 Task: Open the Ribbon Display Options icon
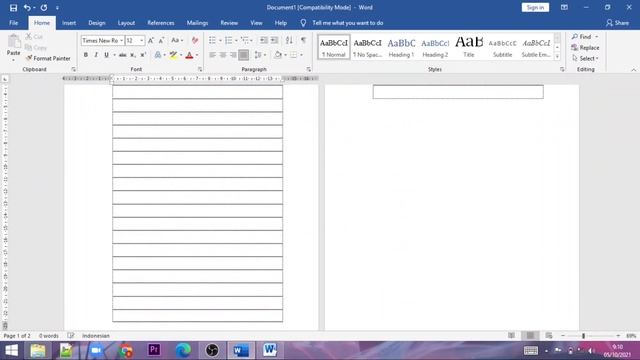pyautogui.click(x=564, y=7)
